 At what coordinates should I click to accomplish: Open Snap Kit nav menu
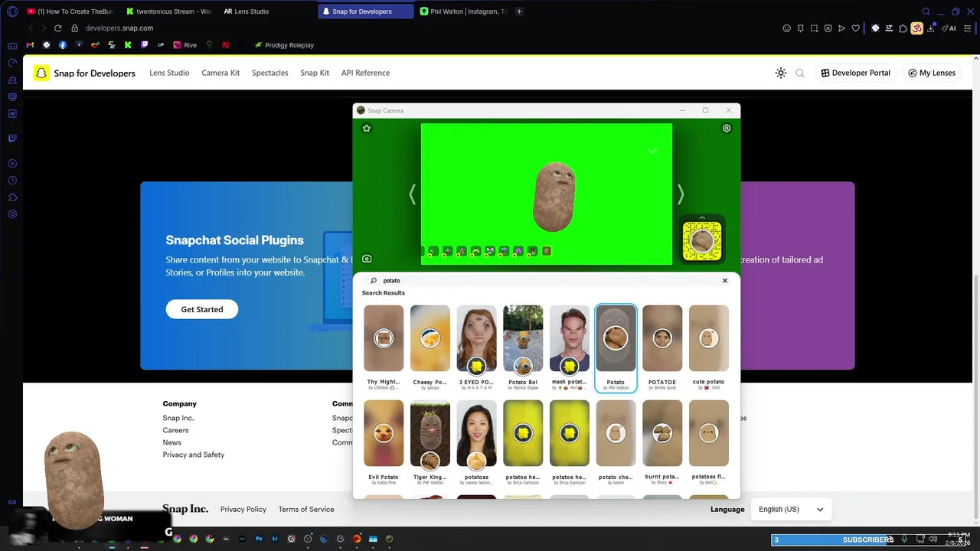315,73
